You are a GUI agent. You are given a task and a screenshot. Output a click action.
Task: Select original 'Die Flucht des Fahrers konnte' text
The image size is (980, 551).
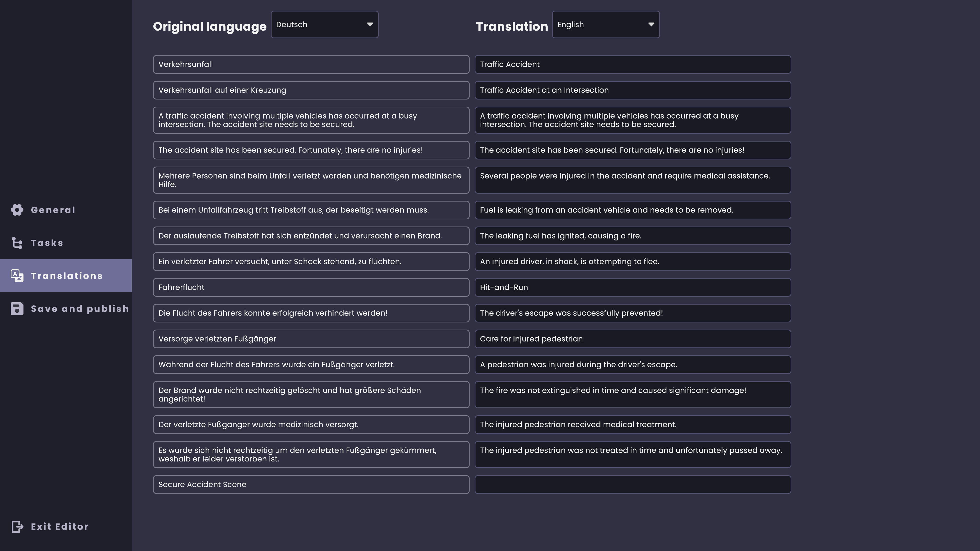coord(311,313)
